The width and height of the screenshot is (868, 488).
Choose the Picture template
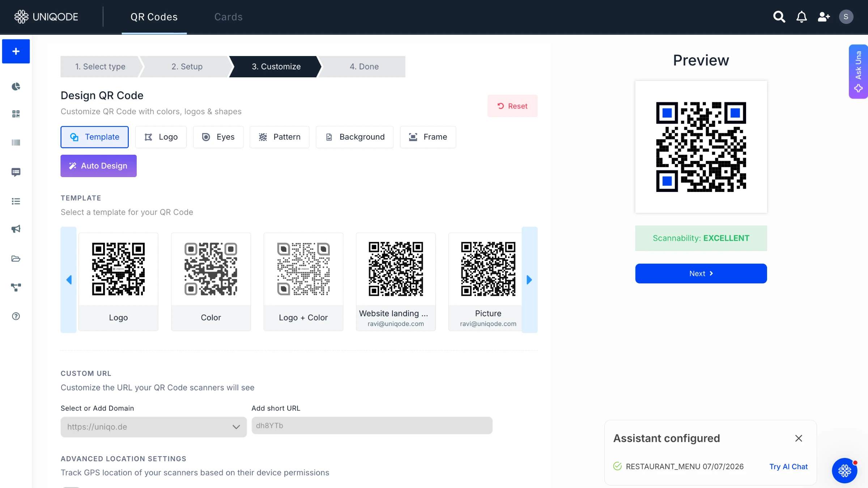485,282
